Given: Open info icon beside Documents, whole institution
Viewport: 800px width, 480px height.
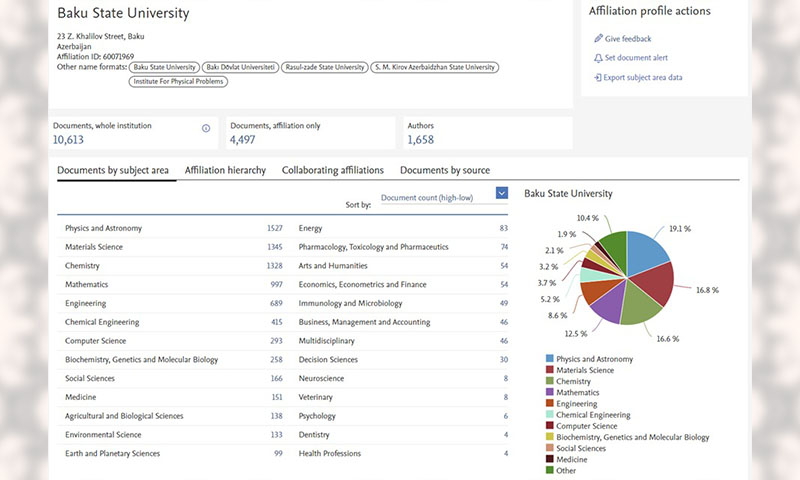Looking at the screenshot, I should click(206, 128).
